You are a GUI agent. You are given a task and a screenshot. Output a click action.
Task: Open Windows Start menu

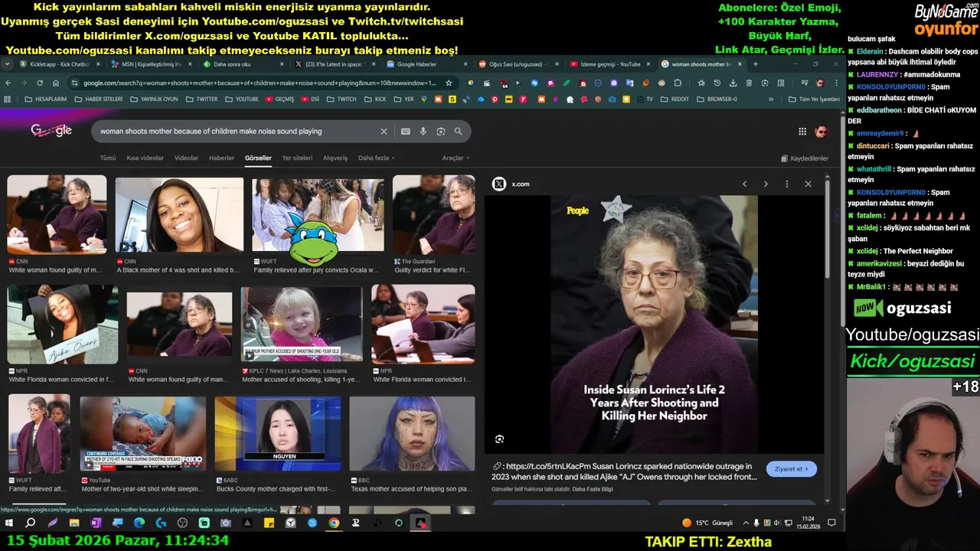(9, 523)
